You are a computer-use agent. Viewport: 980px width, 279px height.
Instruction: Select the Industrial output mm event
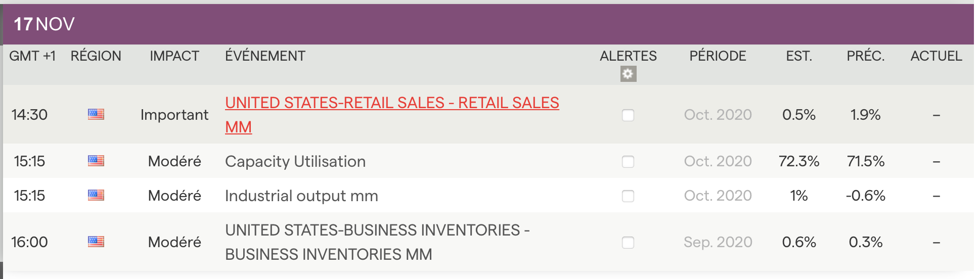coord(301,196)
